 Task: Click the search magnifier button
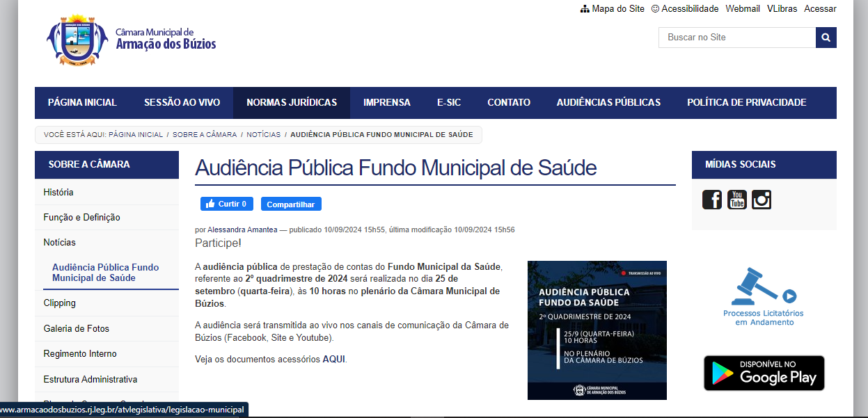pos(826,38)
